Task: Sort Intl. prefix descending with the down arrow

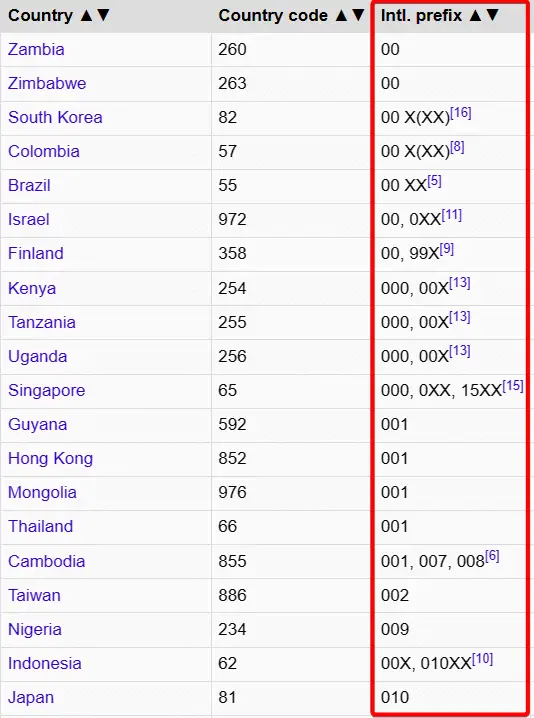Action: pyautogui.click(x=492, y=16)
